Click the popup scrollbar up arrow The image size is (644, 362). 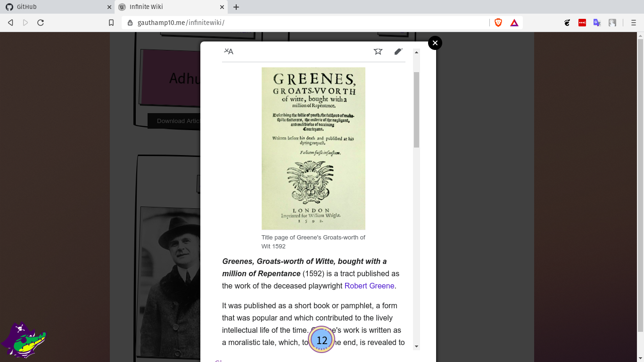pyautogui.click(x=416, y=52)
